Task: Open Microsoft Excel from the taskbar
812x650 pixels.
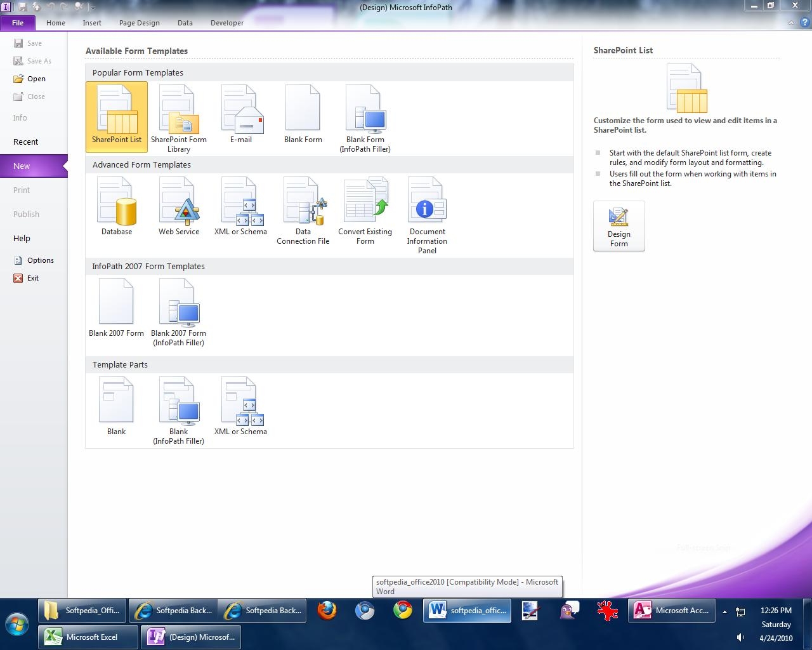Action: (88, 637)
